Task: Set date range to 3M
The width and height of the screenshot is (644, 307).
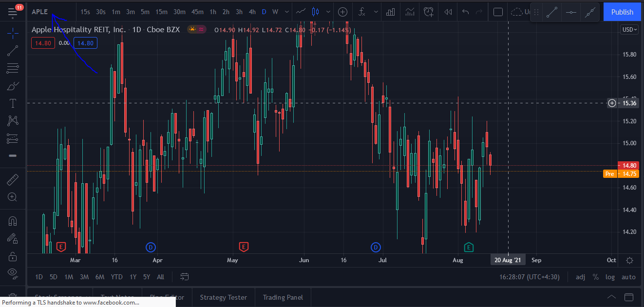Action: click(x=84, y=277)
